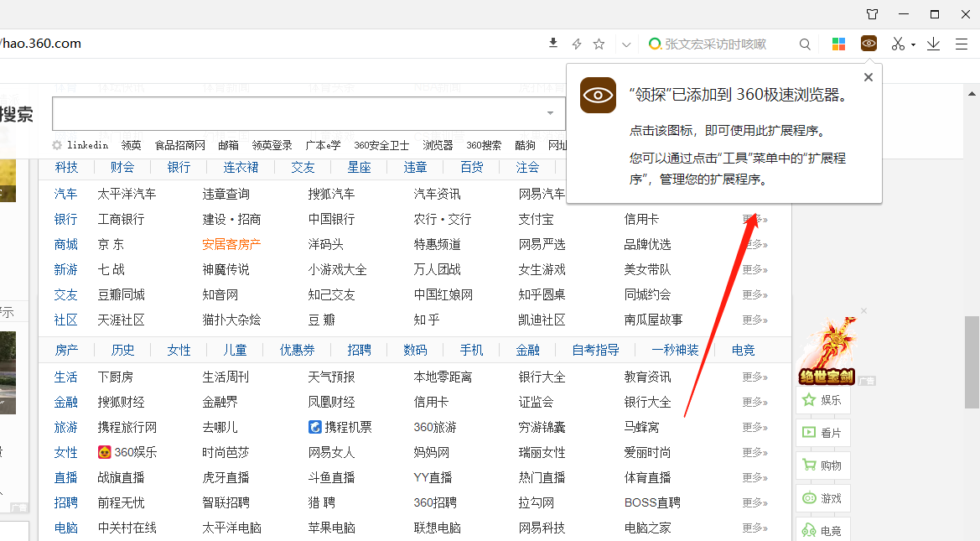Click the 电竞 sidebar button

point(822,530)
